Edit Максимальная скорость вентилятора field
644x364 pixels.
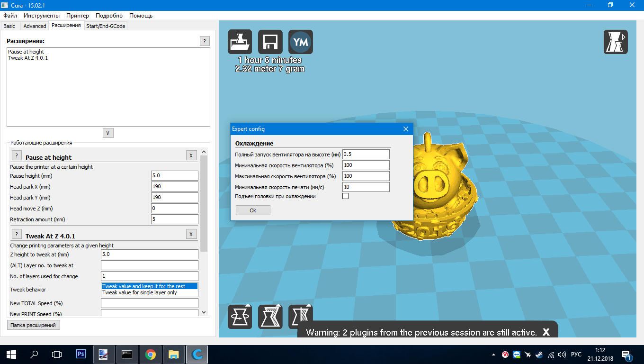[x=366, y=176]
